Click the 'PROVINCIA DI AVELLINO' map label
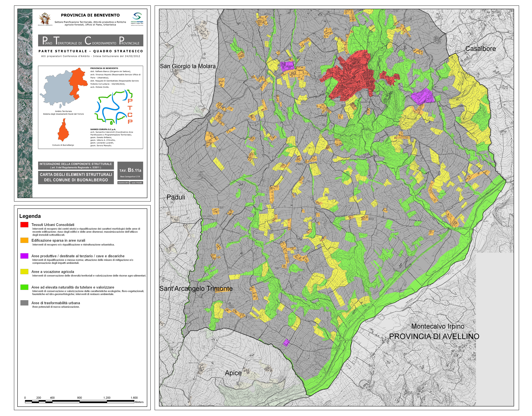Viewport: 532px width, 416px height. click(x=434, y=336)
